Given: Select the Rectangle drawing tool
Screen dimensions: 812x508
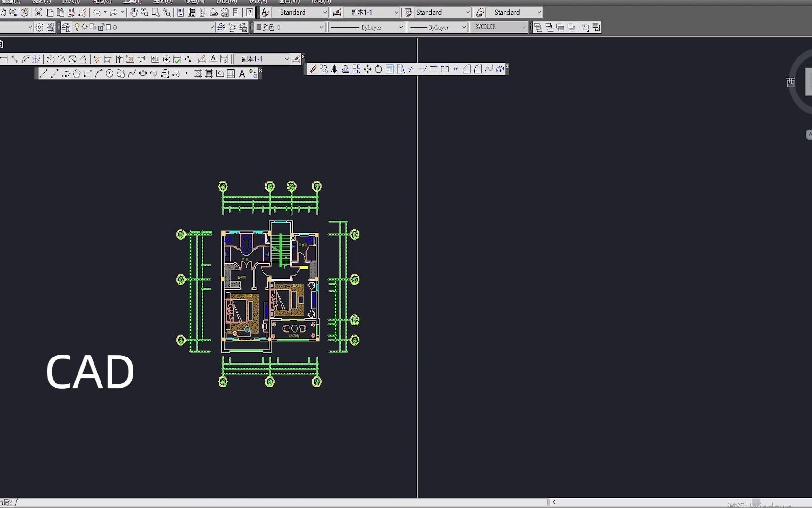Looking at the screenshot, I should 87,73.
